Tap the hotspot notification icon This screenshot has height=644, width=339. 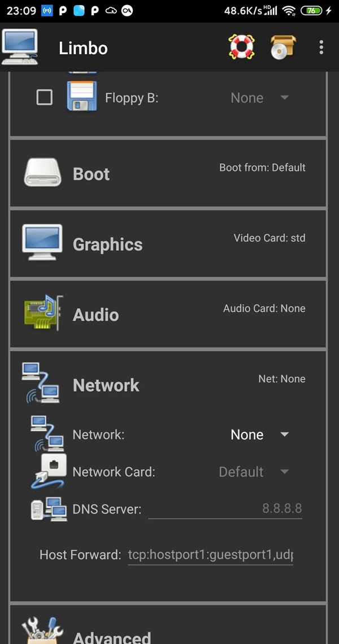[47, 11]
